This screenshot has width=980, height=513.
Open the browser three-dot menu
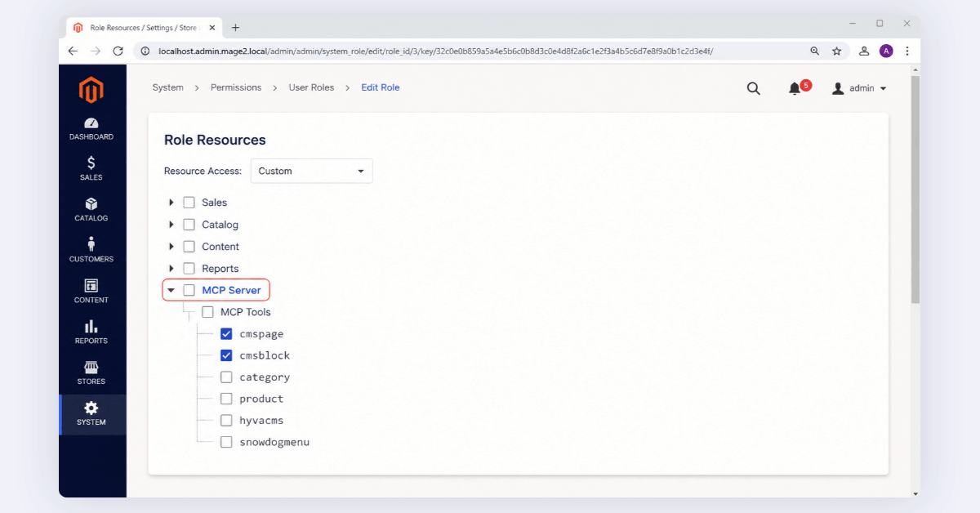click(907, 51)
